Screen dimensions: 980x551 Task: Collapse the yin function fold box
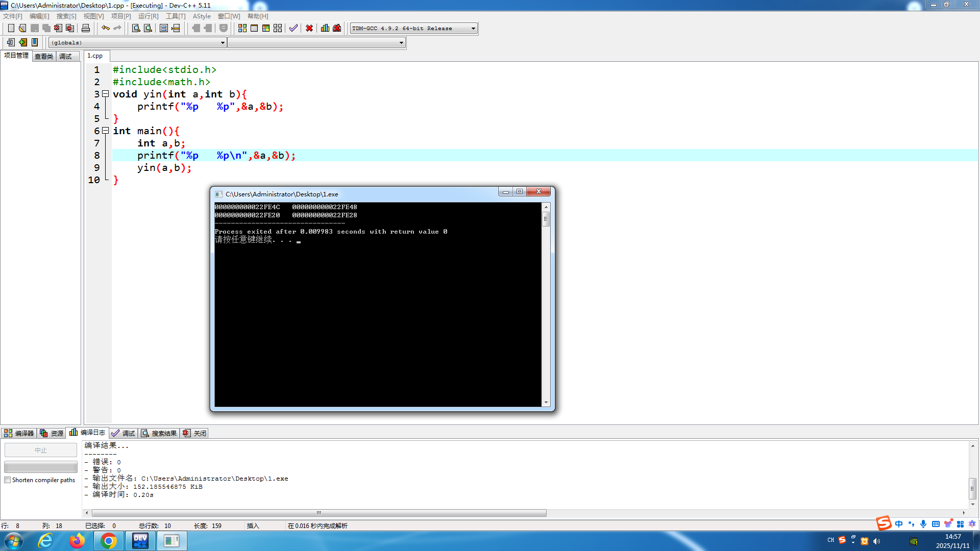click(105, 94)
